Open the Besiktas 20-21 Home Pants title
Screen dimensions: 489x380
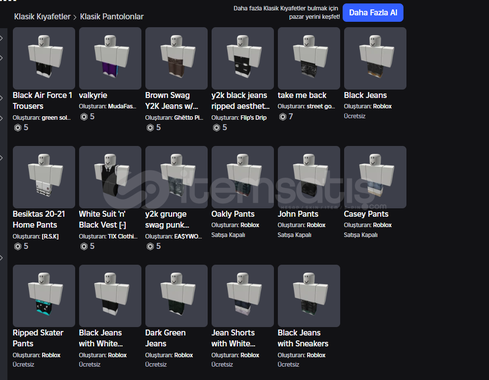pos(39,219)
